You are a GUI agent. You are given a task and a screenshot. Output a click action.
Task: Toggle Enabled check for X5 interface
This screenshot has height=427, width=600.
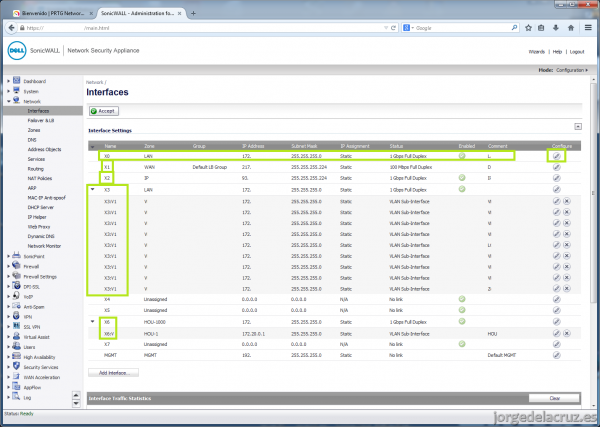462,310
